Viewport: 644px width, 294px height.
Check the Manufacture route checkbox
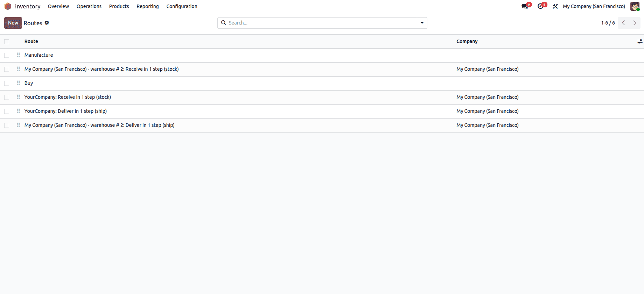pyautogui.click(x=7, y=55)
